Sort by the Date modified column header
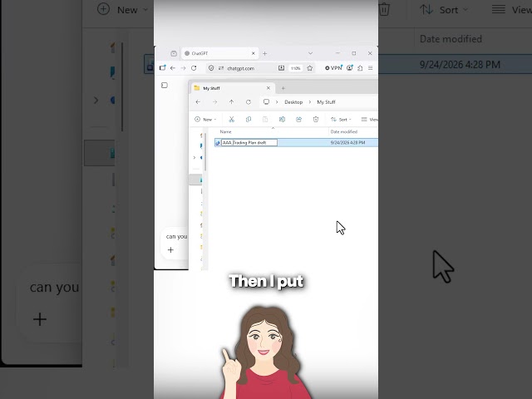Viewport: 532px width, 399px height. (343, 131)
